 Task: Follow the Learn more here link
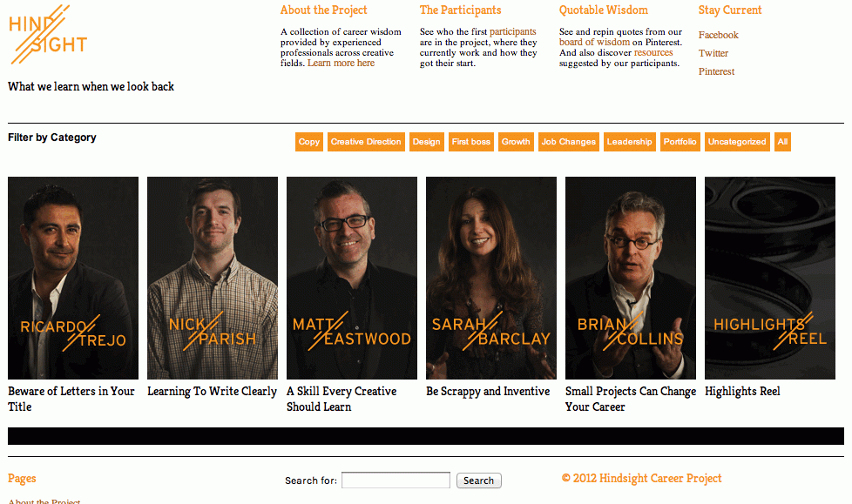click(x=341, y=63)
